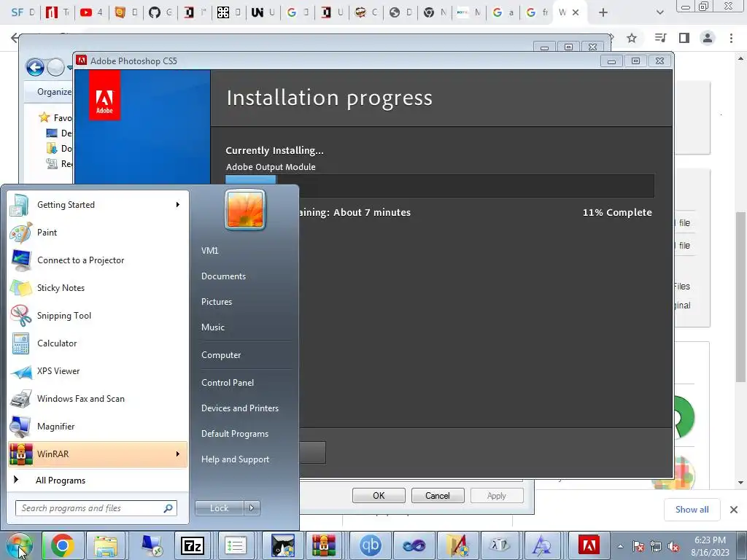This screenshot has height=560, width=747.
Task: Open Paint from the Start menu
Action: pos(98,233)
